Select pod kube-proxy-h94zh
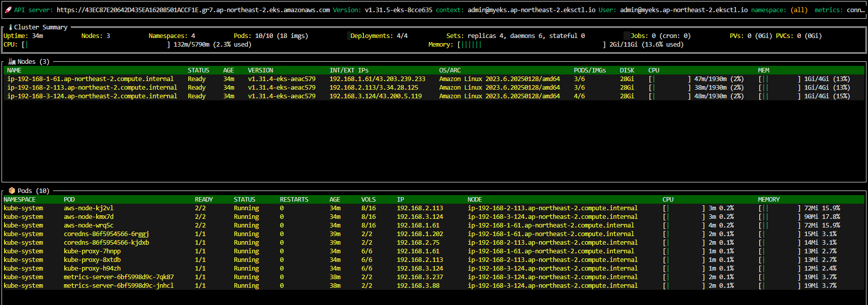The width and height of the screenshot is (868, 305). click(x=434, y=268)
